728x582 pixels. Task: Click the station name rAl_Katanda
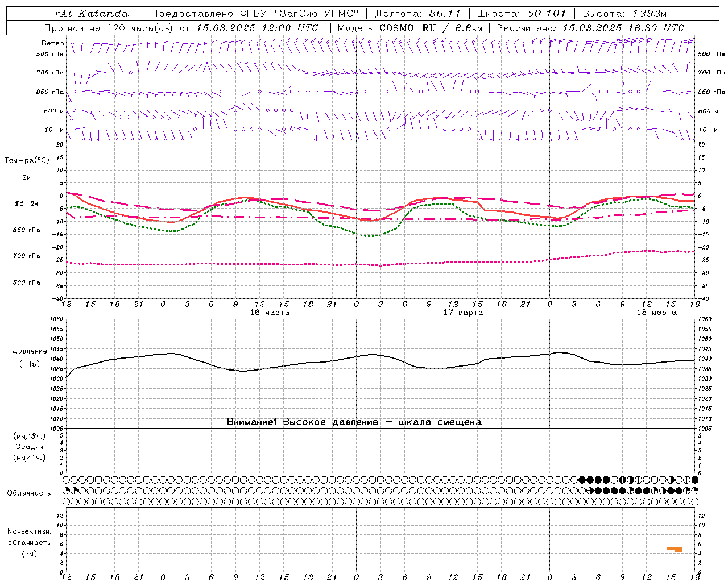92,14
